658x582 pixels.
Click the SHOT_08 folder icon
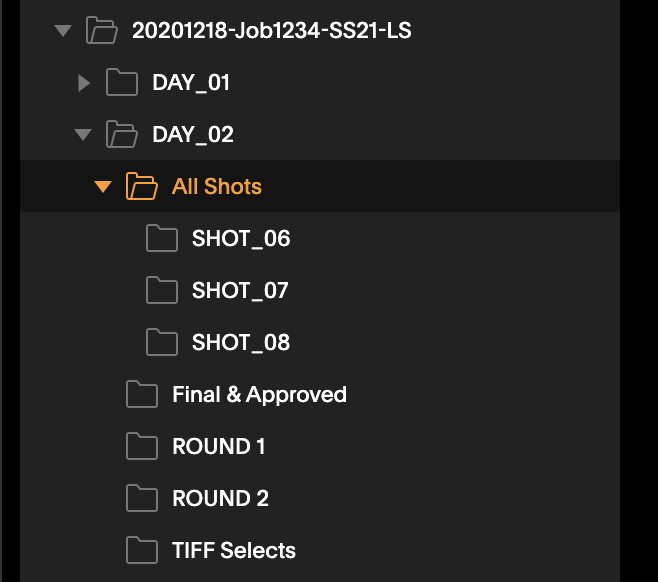(162, 342)
